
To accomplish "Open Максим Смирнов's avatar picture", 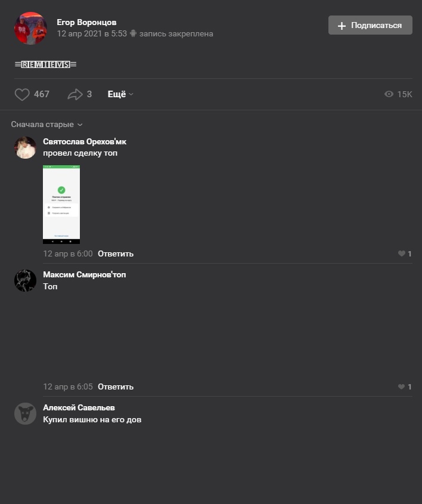I will [x=26, y=280].
